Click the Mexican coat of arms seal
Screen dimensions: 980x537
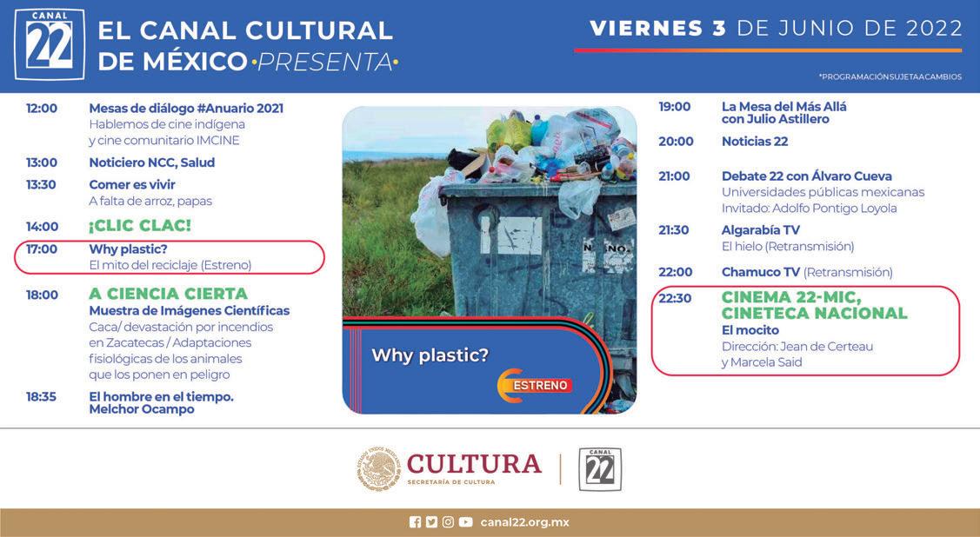[379, 469]
